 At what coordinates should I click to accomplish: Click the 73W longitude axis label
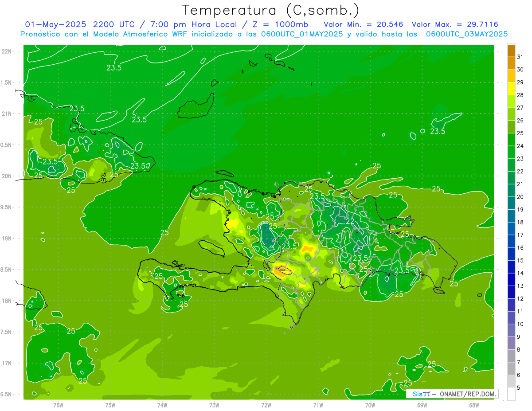point(214,405)
